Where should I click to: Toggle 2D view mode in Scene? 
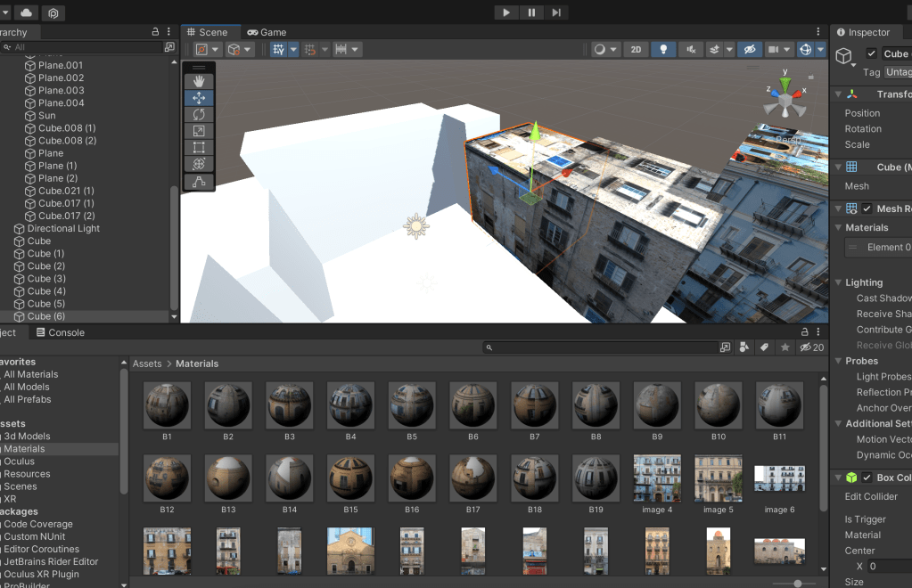click(635, 50)
